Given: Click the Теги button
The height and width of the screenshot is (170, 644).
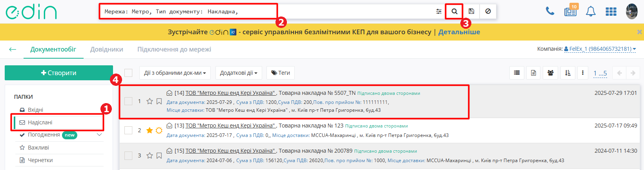Looking at the screenshot, I should point(281,73).
